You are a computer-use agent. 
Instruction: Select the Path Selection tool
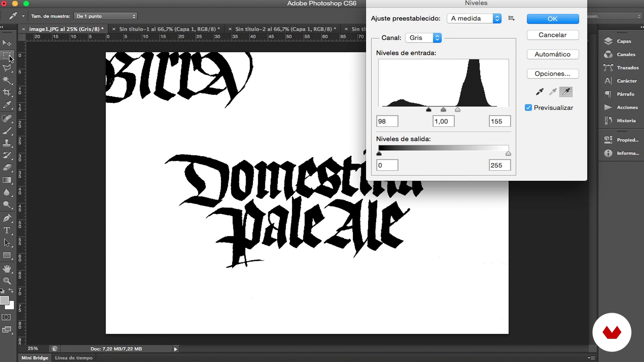pos(7,243)
